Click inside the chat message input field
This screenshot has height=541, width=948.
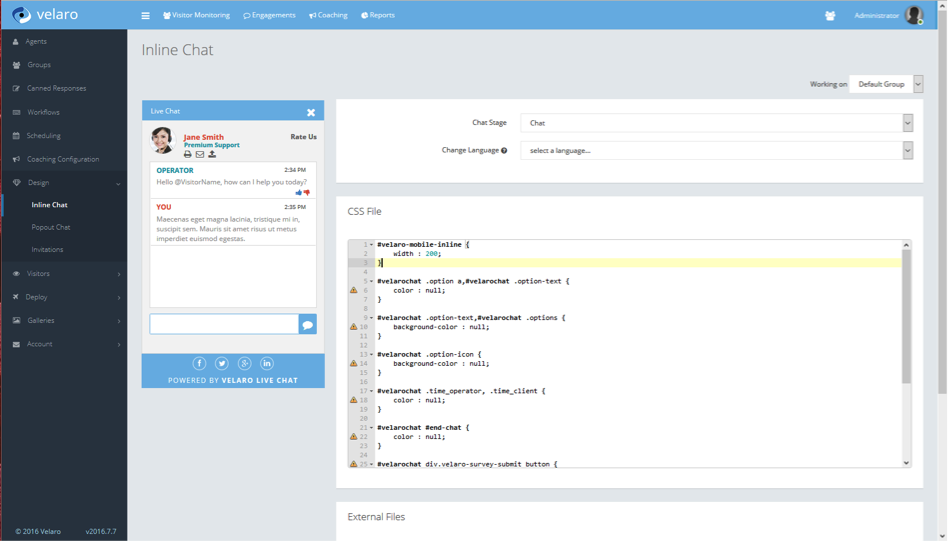coord(224,324)
